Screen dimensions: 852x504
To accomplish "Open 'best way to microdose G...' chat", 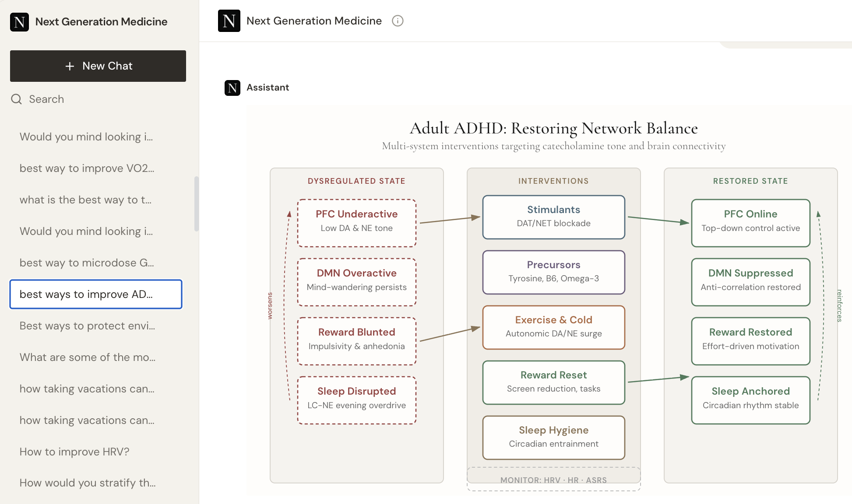I will (x=96, y=263).
